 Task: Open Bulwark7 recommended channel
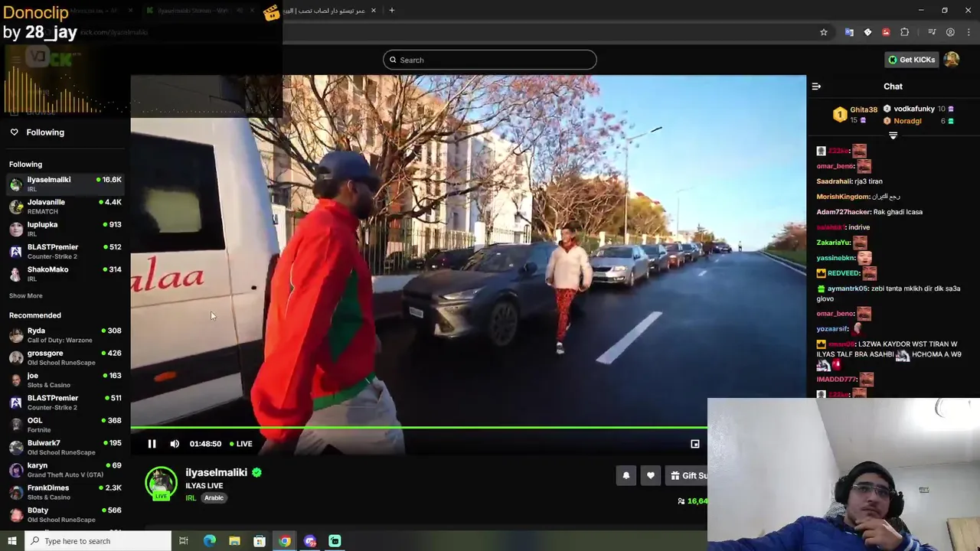65,447
